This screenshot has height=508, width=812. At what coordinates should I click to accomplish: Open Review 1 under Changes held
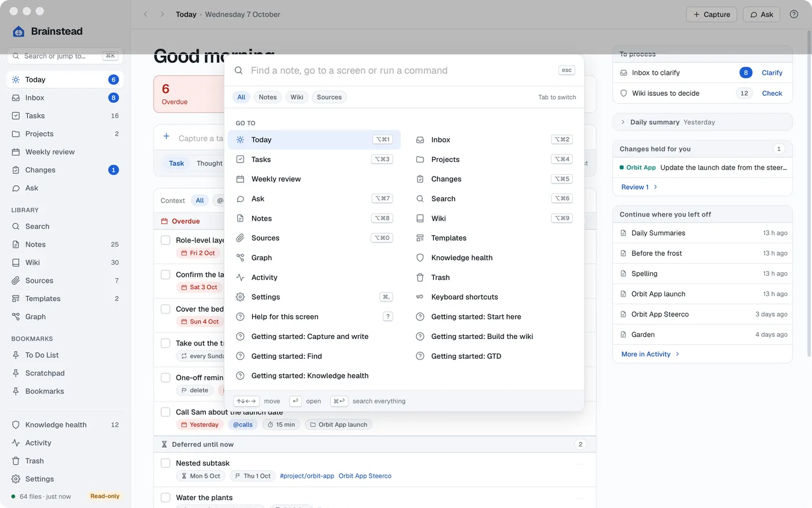[639, 187]
